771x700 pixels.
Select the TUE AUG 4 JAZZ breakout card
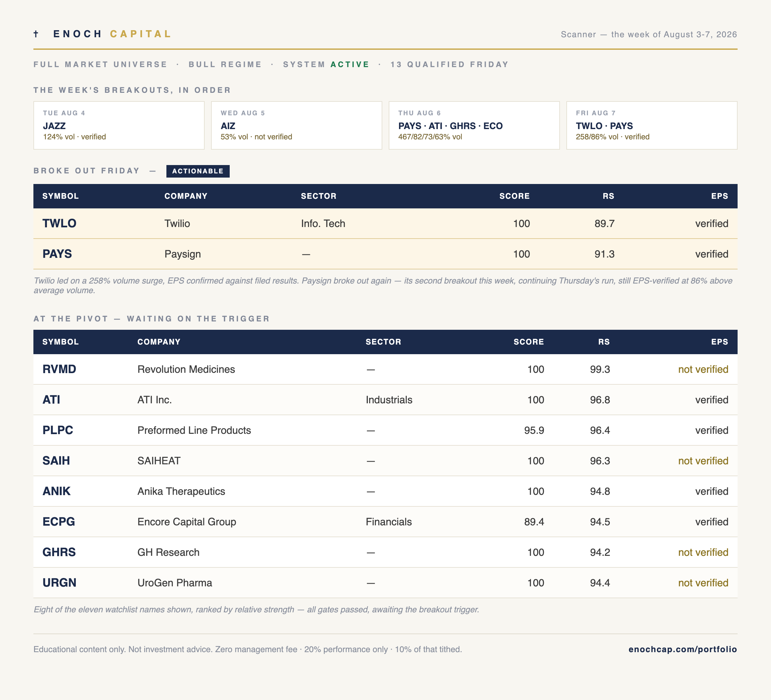point(119,126)
